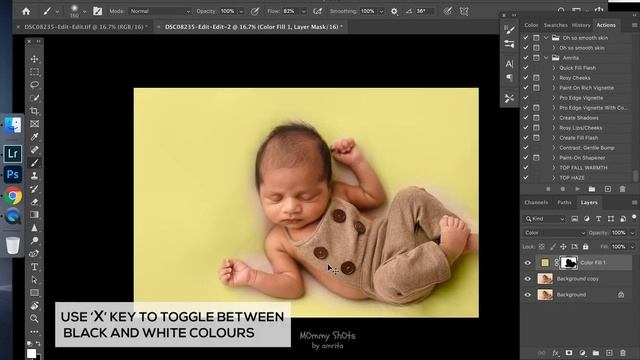Expand the TOP FALL WARMTH action
Screen dimensions: 640x360
tap(554, 168)
